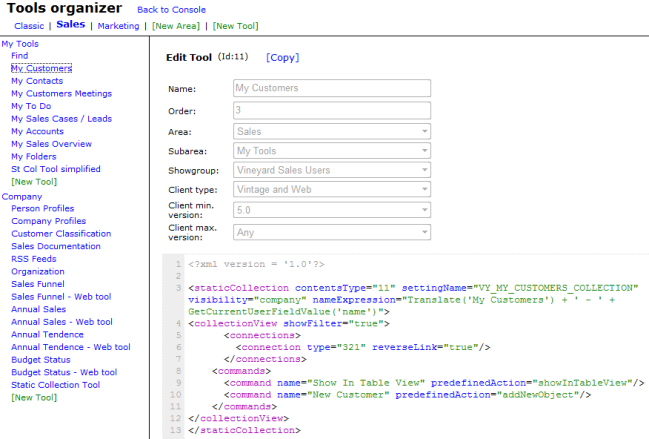Open the Find tool
Viewport: 649px width, 439px height.
tap(19, 56)
